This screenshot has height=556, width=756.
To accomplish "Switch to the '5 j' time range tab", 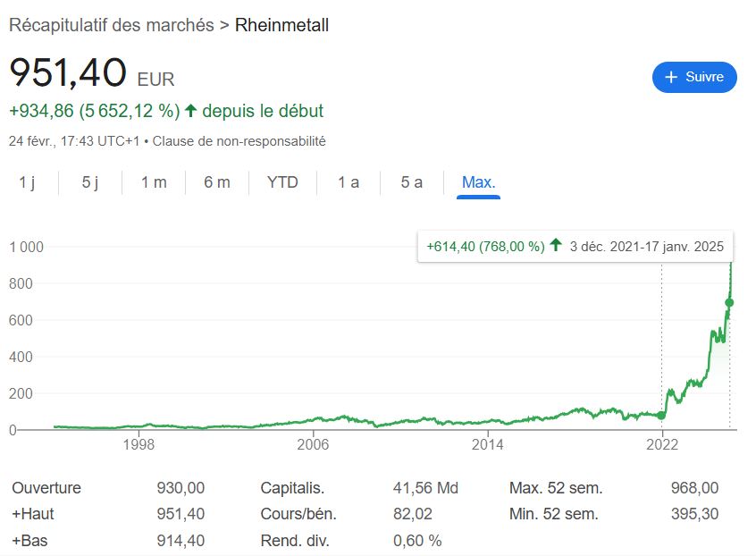I will tap(89, 182).
